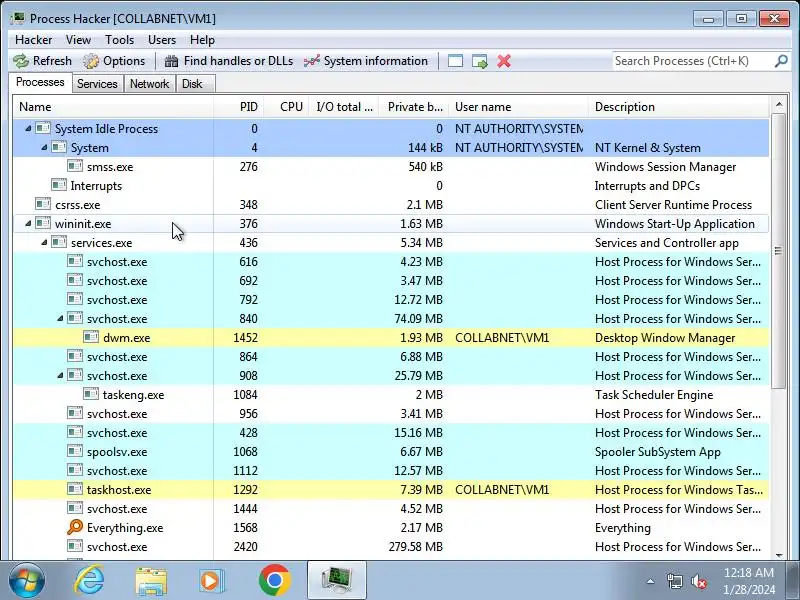
Task: Click the Refresh toolbar button
Action: click(43, 61)
